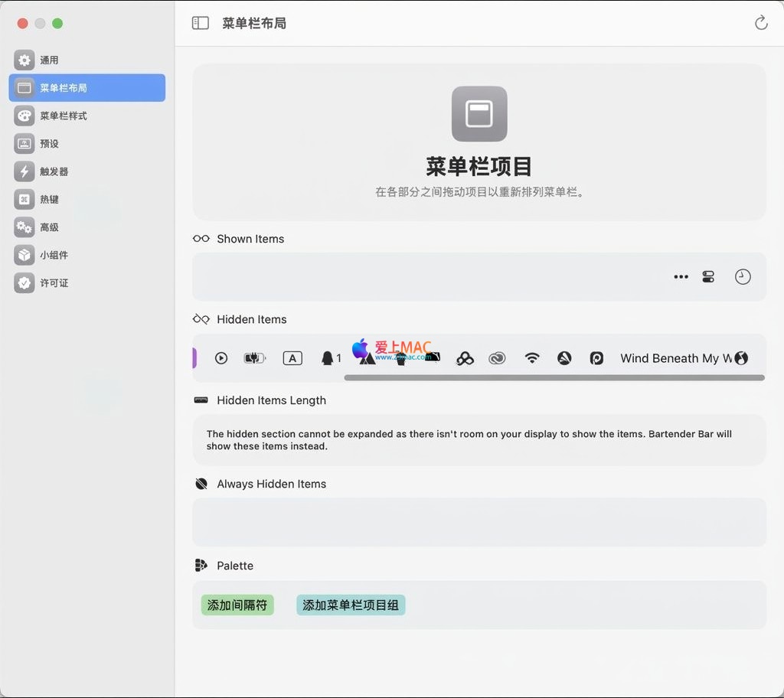Click the three-circles trefoil icon
The height and width of the screenshot is (698, 784).
click(x=465, y=358)
